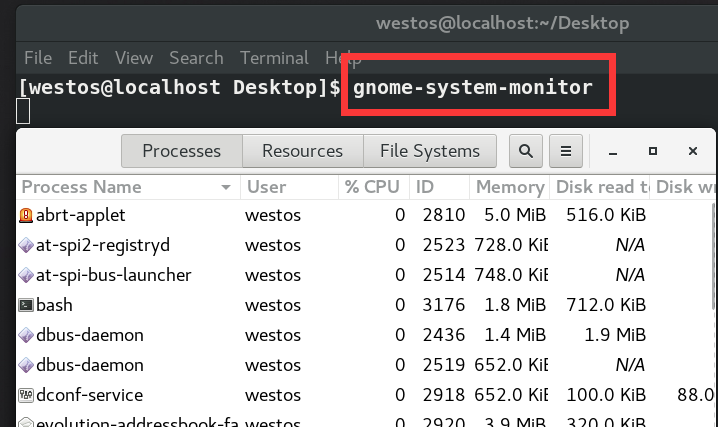Click the dconf-service process icon

[x=26, y=395]
